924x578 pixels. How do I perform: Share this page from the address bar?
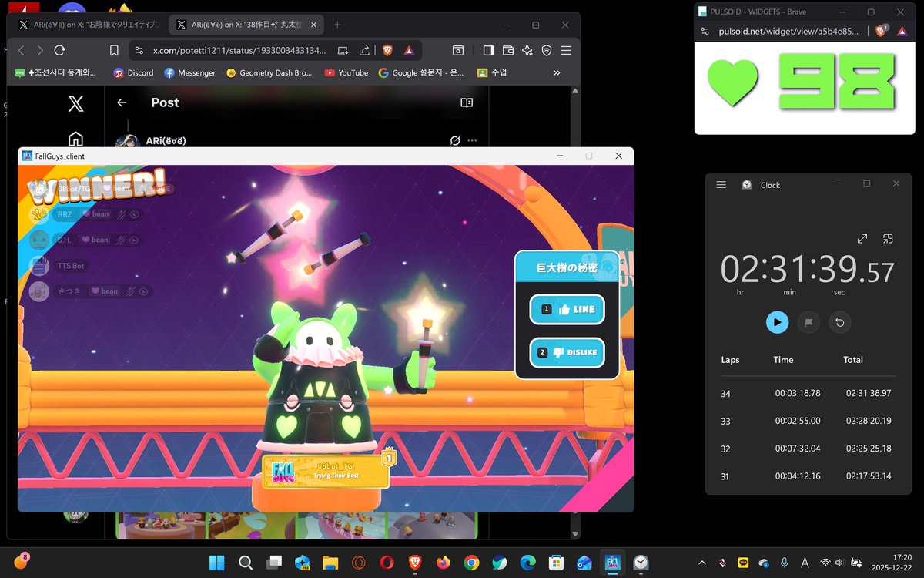(364, 50)
